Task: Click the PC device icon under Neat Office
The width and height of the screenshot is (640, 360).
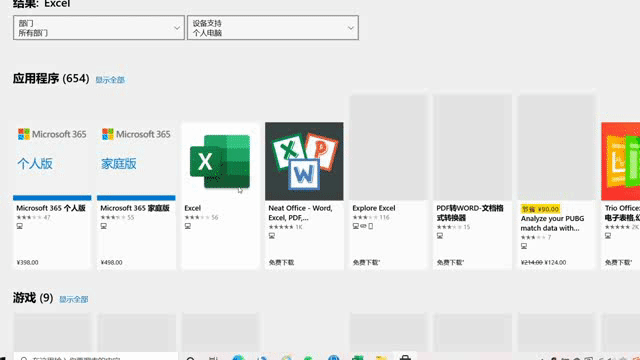Action: (x=272, y=236)
